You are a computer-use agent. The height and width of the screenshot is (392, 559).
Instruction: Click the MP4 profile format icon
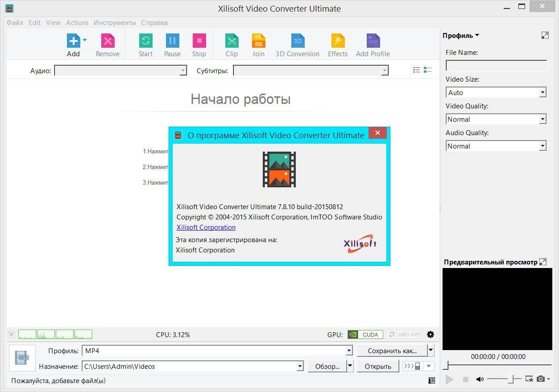click(22, 358)
